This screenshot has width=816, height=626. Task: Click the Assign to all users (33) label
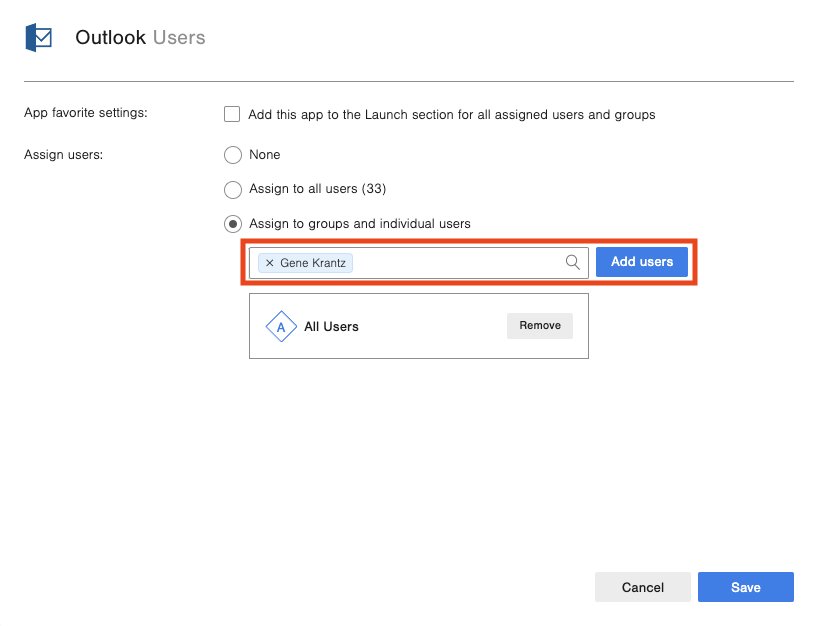(318, 189)
